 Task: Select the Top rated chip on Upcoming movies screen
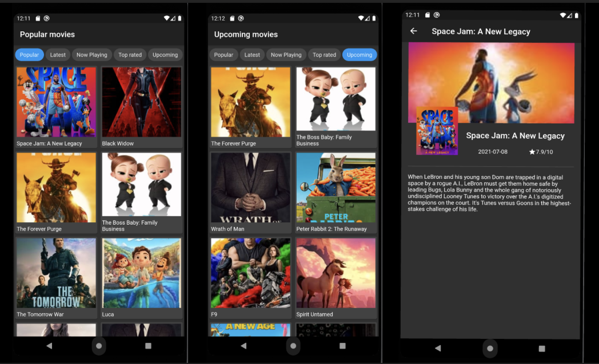click(324, 55)
